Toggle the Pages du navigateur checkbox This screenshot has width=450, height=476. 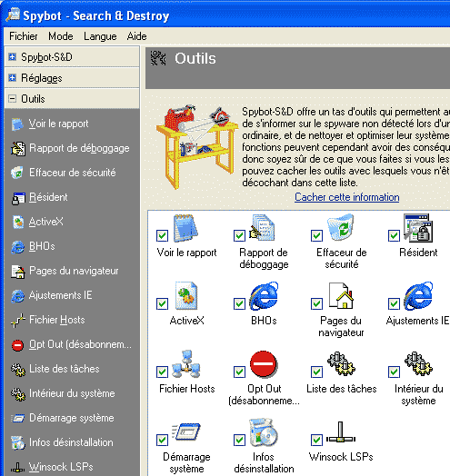pyautogui.click(x=316, y=303)
